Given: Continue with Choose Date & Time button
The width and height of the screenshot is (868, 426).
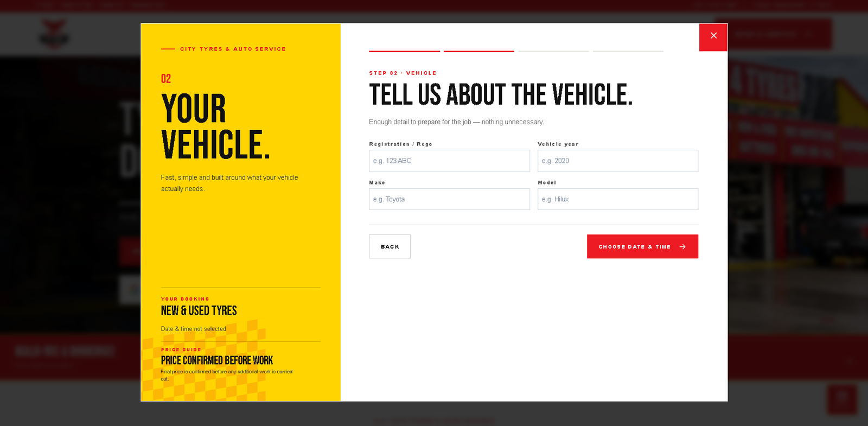Looking at the screenshot, I should coord(642,246).
